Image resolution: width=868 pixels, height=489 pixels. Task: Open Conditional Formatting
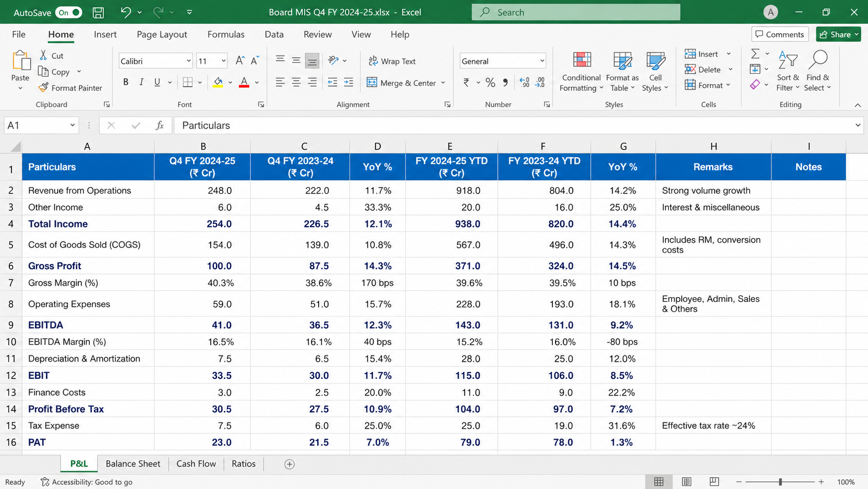coord(581,72)
